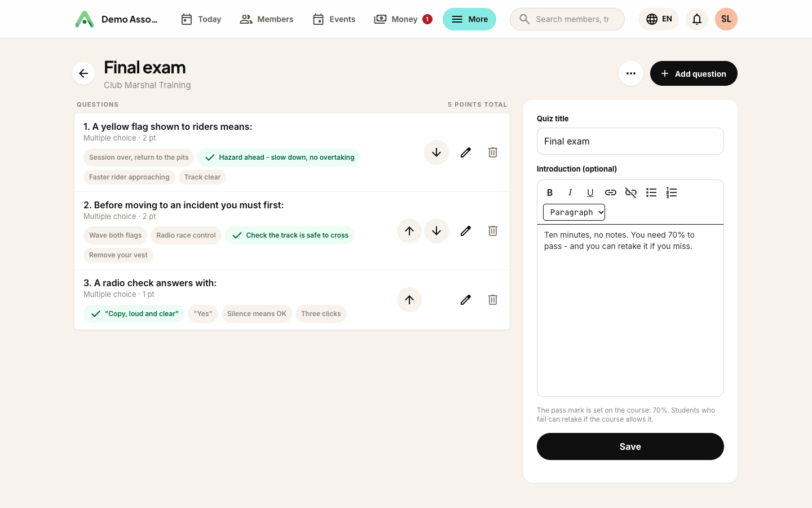This screenshot has height=508, width=812.
Task: Click the "Radio race control" answer chip
Action: [186, 235]
